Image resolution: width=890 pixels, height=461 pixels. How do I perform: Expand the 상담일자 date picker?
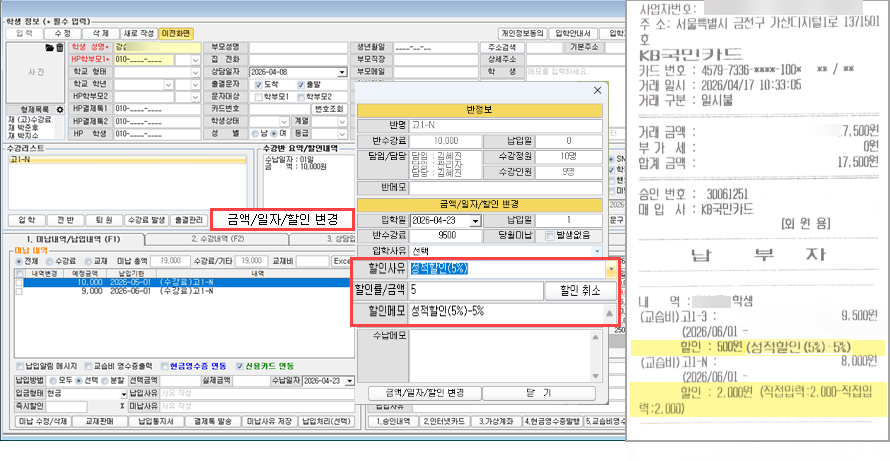pos(341,73)
